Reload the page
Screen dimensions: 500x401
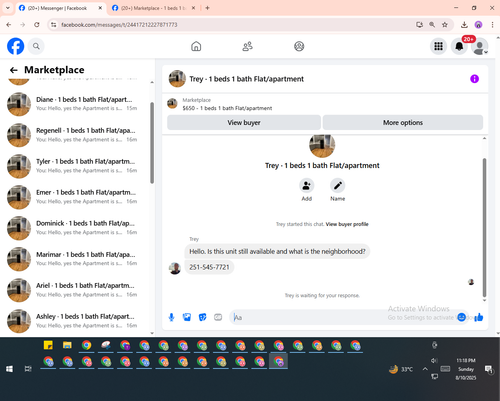pyautogui.click(x=37, y=25)
